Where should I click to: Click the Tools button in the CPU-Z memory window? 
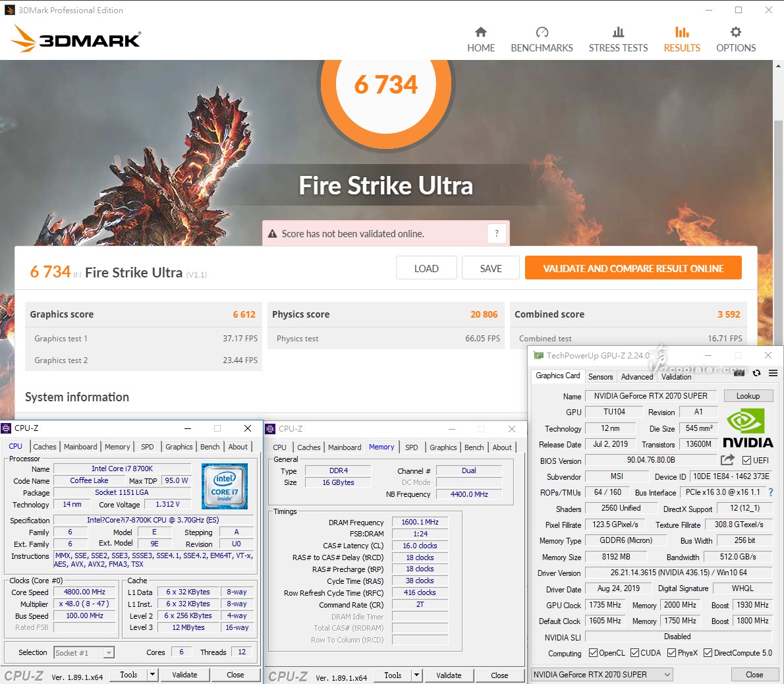(393, 675)
